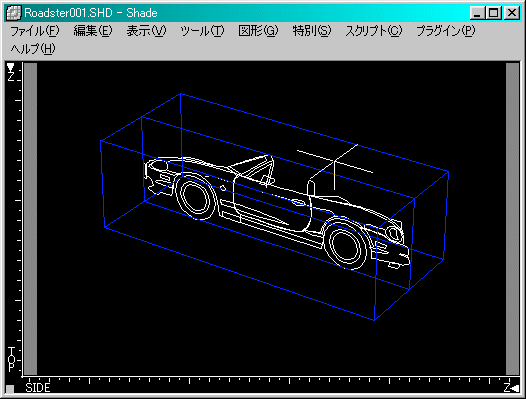Open the ヘルプ(H) menu
Screen dimensions: 526x399
coord(33,49)
